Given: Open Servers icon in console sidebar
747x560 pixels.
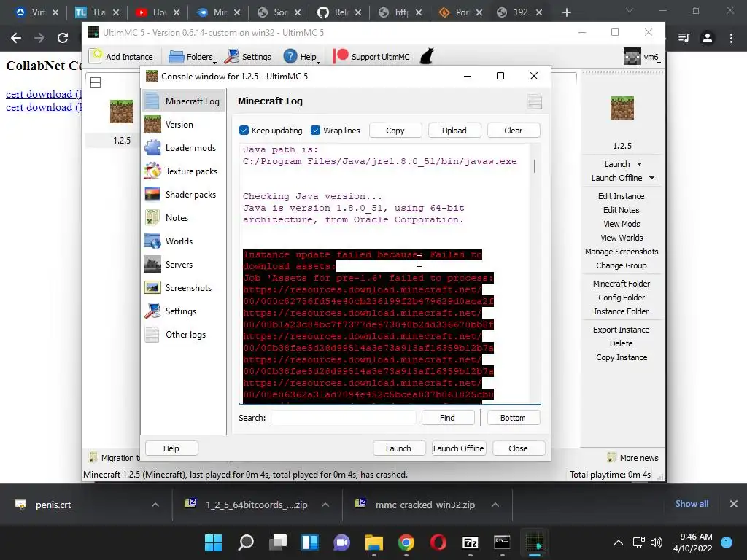Looking at the screenshot, I should 152,264.
